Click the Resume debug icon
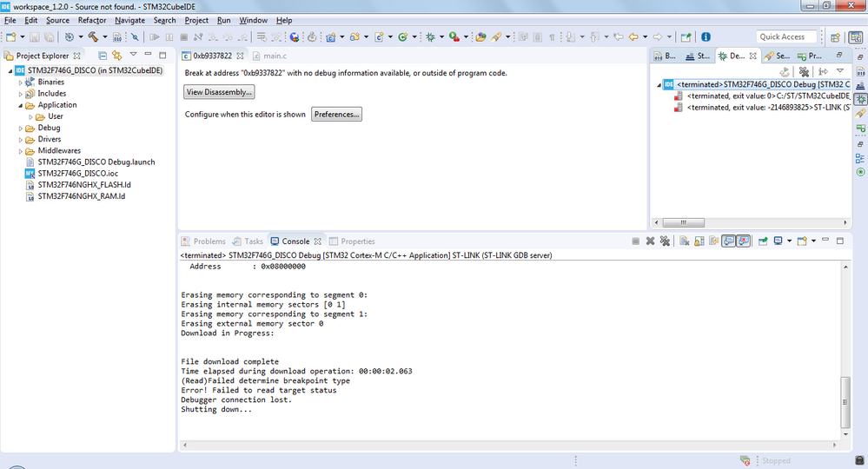Image resolution: width=868 pixels, height=469 pixels. pos(155,37)
